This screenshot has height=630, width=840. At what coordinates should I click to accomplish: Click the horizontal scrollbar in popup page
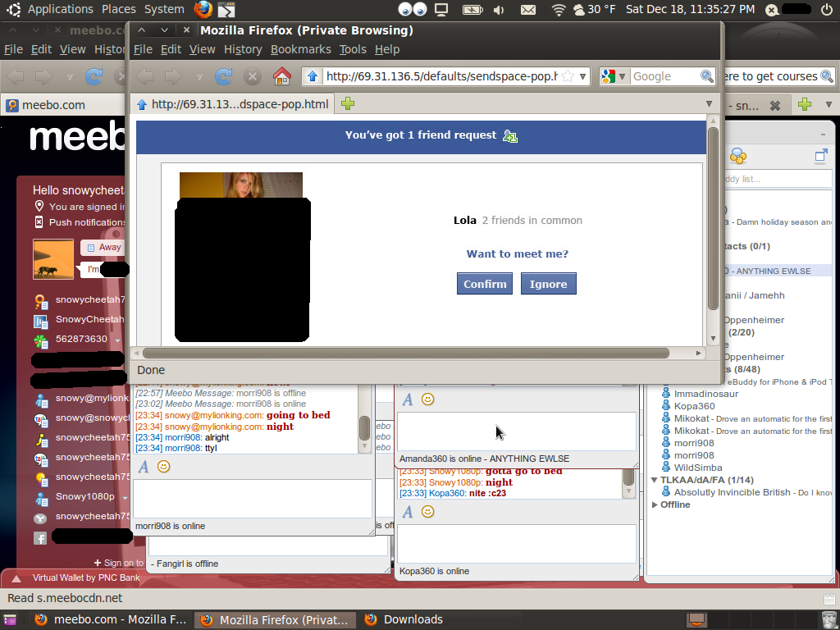tap(406, 353)
